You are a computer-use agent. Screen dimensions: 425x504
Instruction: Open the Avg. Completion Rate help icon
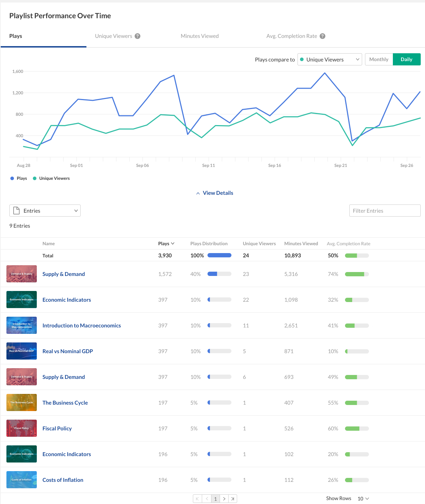click(x=322, y=36)
